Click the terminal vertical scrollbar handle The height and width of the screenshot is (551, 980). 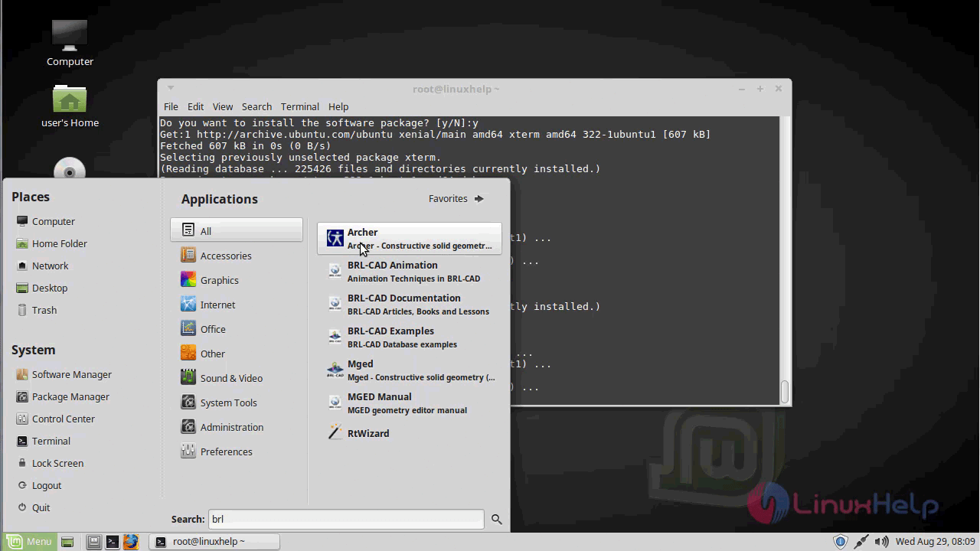[x=785, y=391]
